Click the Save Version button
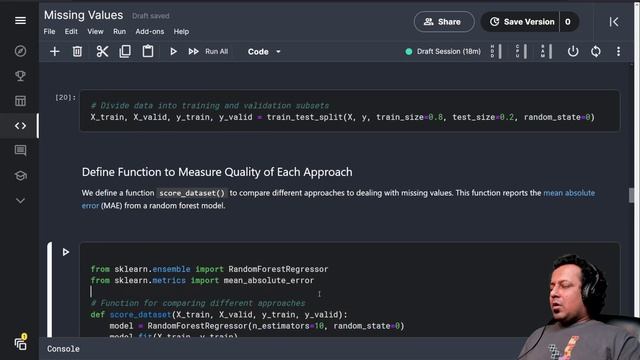This screenshot has width=640, height=360. pos(522,22)
